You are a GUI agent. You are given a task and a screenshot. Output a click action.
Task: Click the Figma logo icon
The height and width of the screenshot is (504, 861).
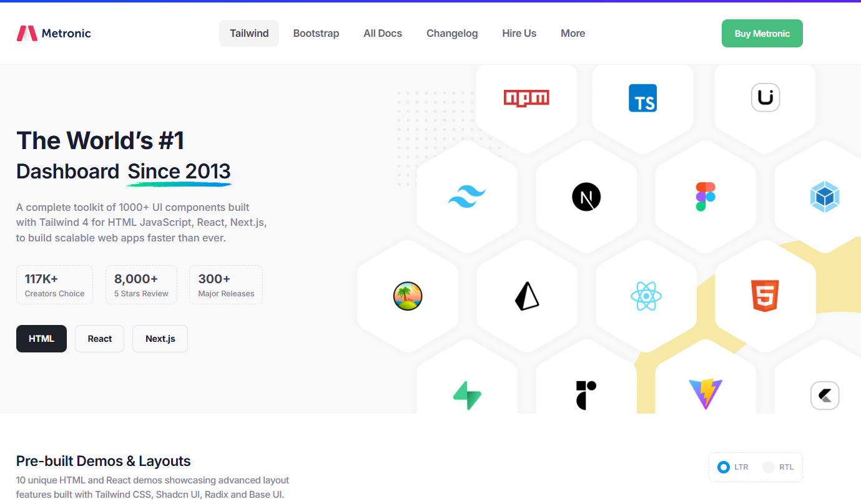tap(706, 197)
